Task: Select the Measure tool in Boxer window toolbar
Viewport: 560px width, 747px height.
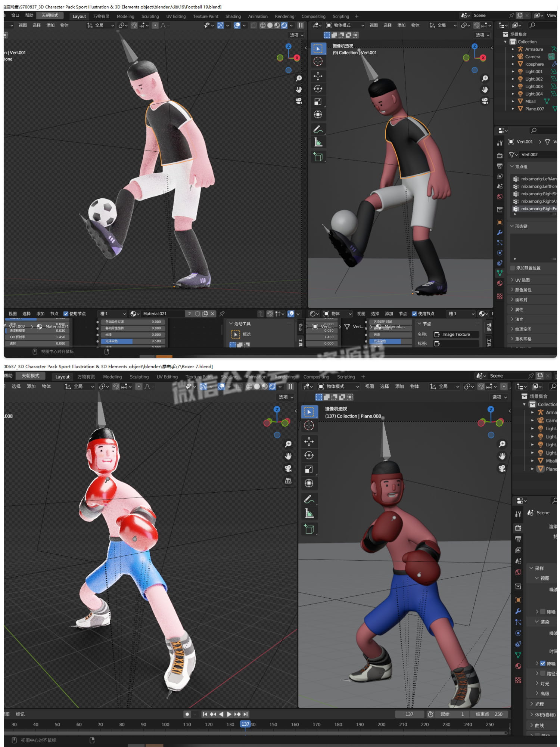Action: click(309, 513)
